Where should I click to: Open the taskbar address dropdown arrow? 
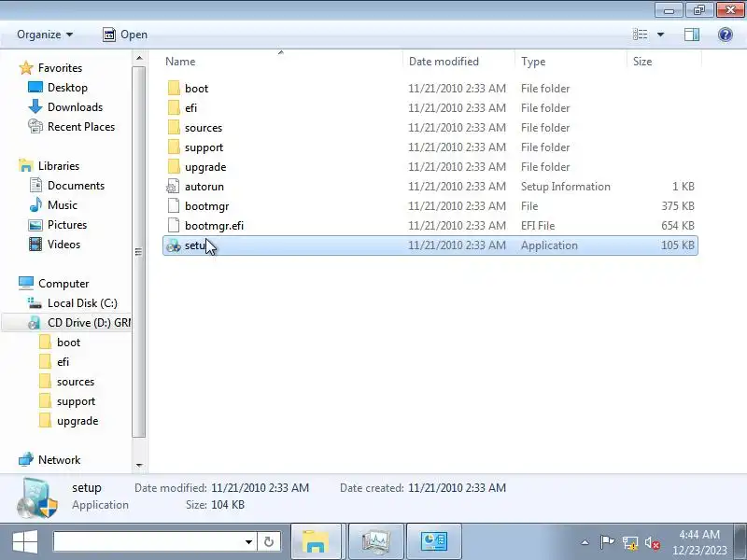click(x=248, y=541)
